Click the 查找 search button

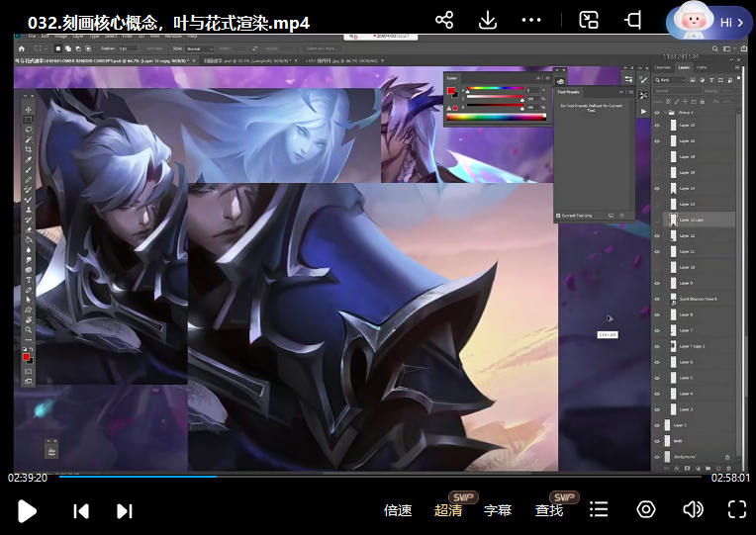pos(549,510)
